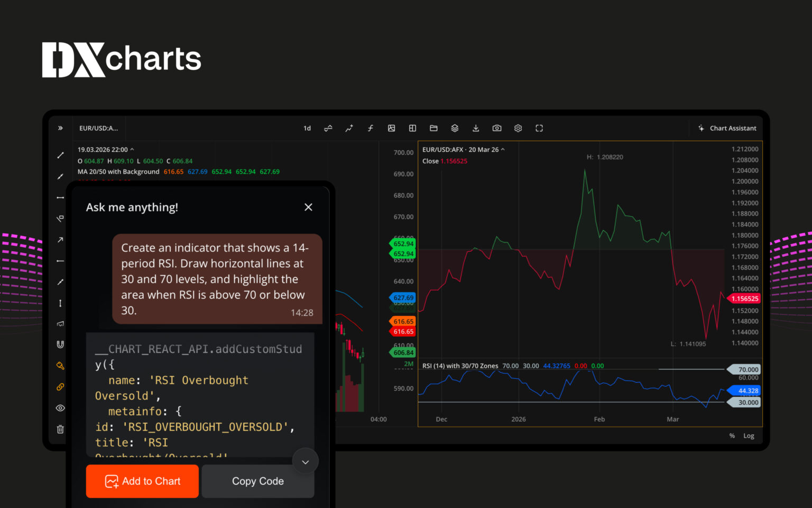Select the trend line drawing tool
The image size is (812, 508).
click(60, 155)
